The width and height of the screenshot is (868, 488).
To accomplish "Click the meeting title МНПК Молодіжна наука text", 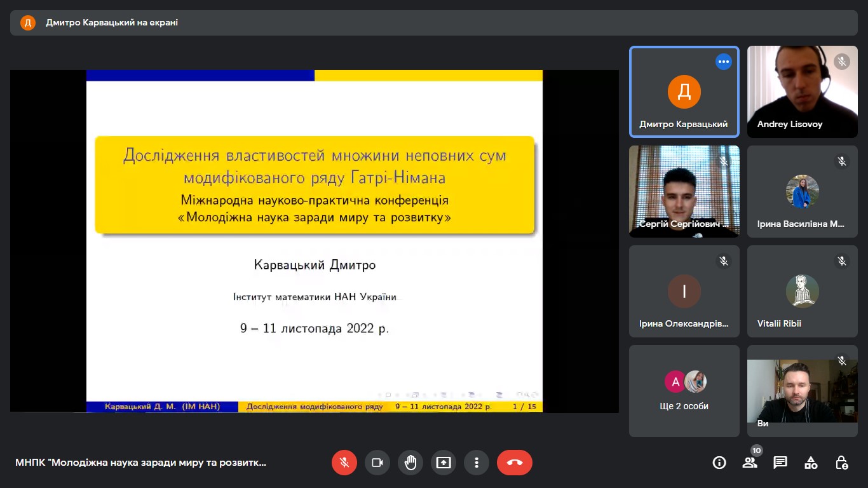I will (141, 463).
